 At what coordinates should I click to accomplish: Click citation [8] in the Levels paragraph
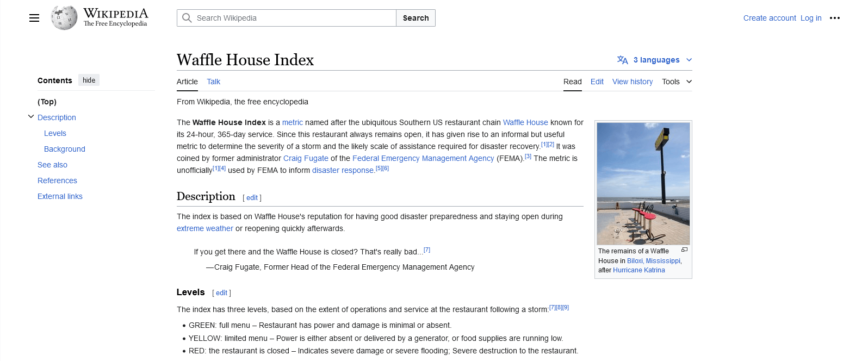559,308
